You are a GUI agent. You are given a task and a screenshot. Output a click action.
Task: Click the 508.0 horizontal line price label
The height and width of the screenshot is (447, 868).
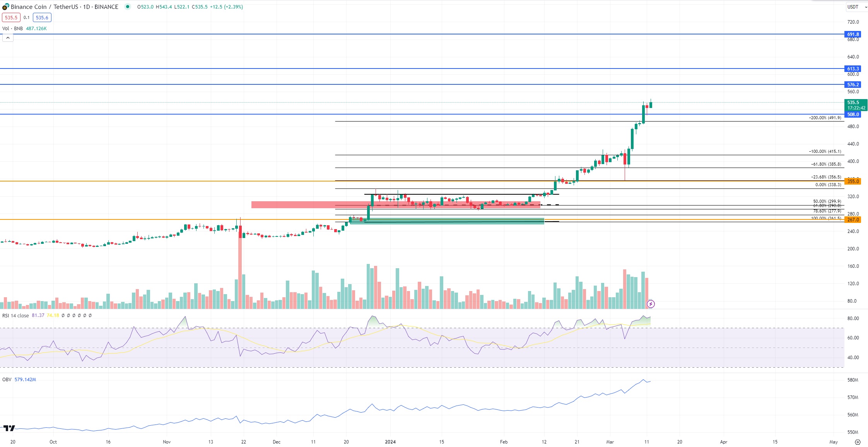pos(853,114)
